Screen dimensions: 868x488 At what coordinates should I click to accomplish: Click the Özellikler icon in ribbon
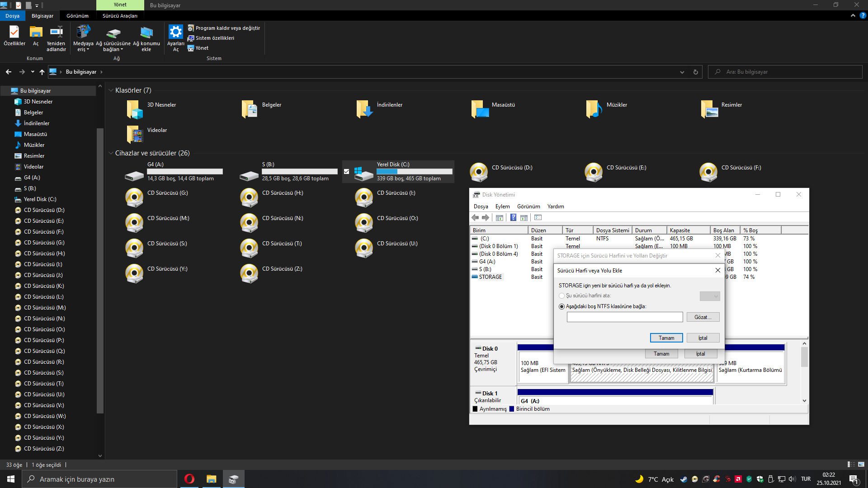click(x=14, y=33)
